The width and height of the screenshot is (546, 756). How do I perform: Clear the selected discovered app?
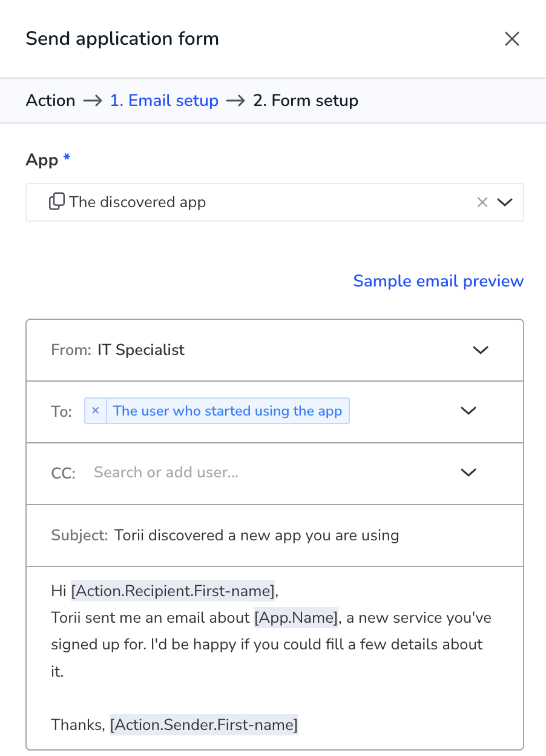(x=482, y=202)
